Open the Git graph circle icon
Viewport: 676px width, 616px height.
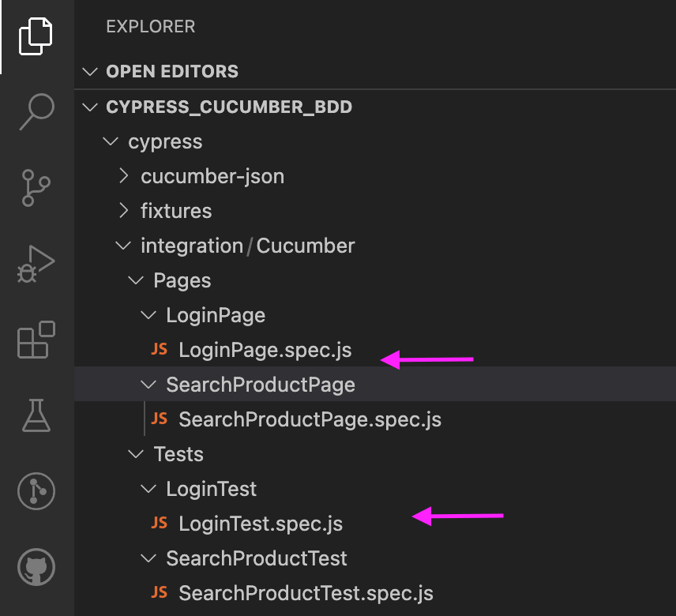(x=36, y=491)
